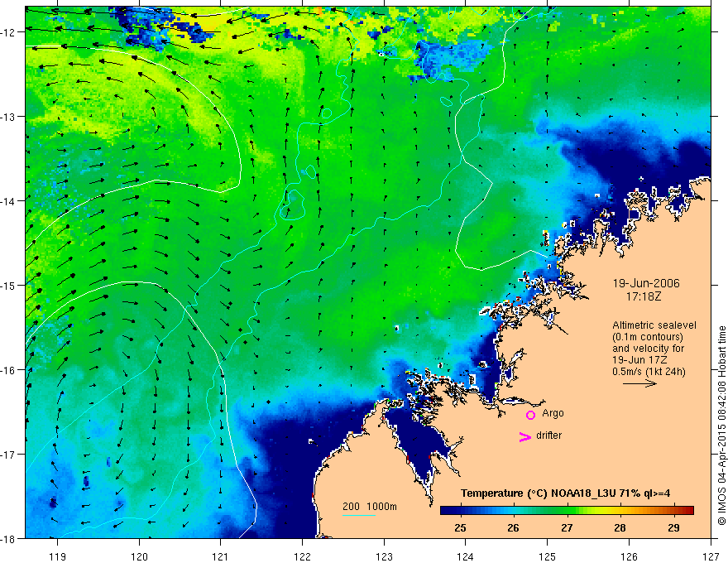728x563 pixels.
Task: Click the latitude axis label -16
Action: click(8, 370)
